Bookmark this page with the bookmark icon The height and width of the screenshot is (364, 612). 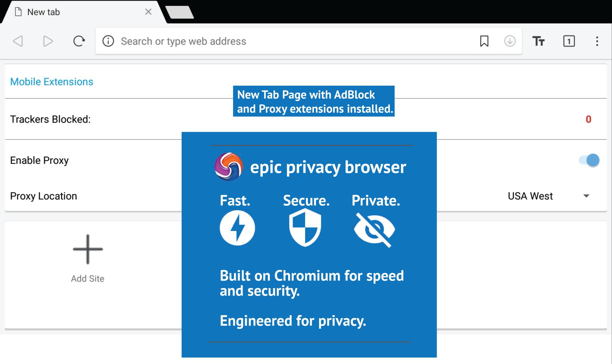[484, 41]
